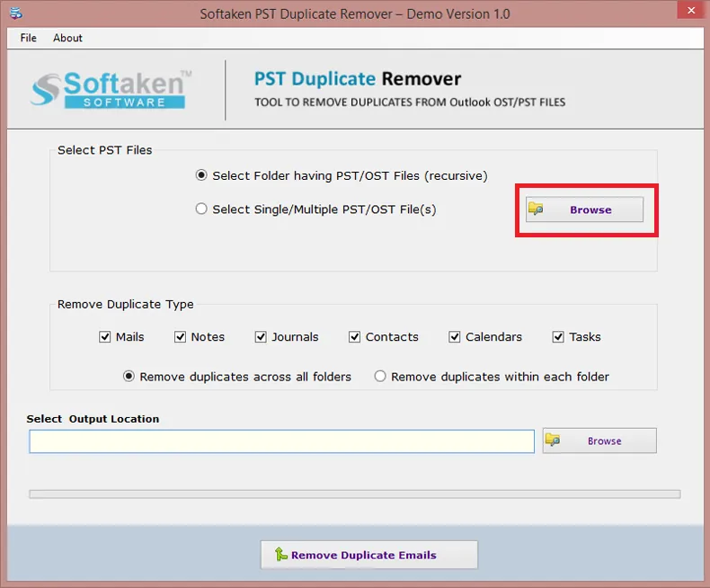Click Remove Duplicate Emails button
710x588 pixels.
(x=369, y=555)
